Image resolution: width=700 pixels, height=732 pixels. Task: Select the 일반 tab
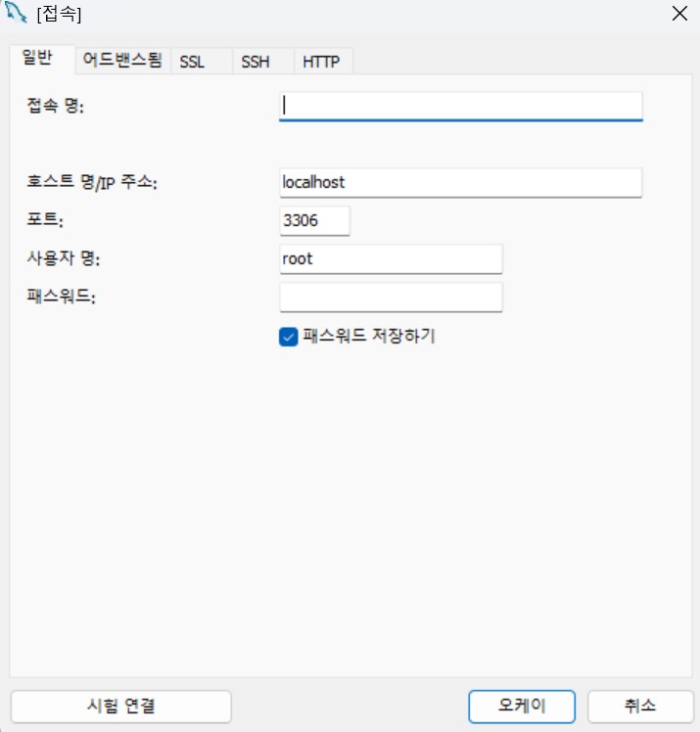(x=41, y=59)
